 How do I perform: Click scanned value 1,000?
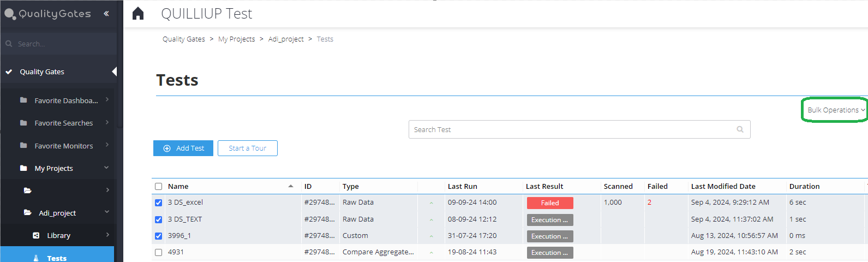click(x=613, y=202)
